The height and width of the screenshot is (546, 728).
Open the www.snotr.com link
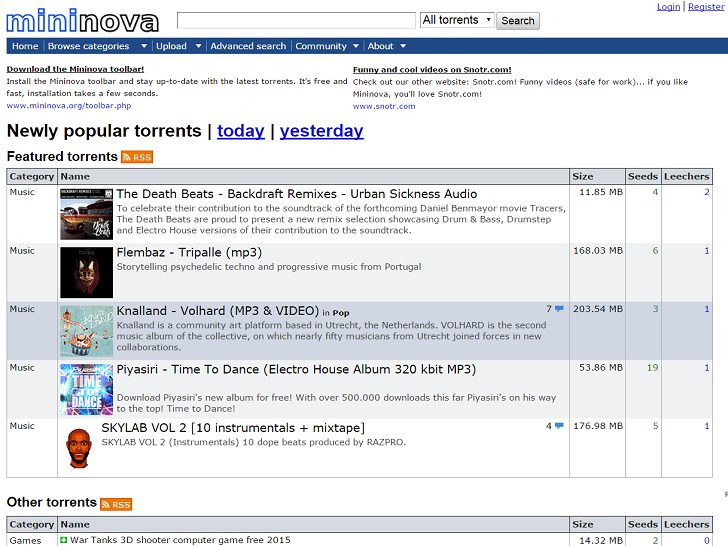pos(384,106)
